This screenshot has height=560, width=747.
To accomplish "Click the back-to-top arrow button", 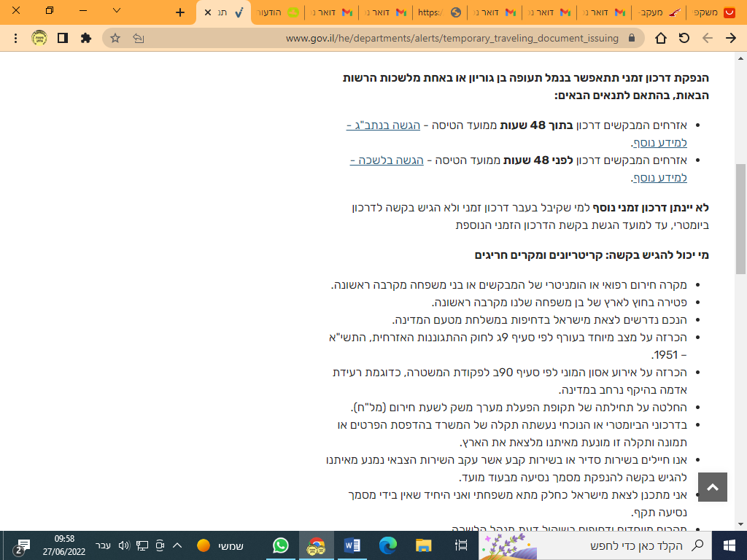I will pyautogui.click(x=713, y=486).
